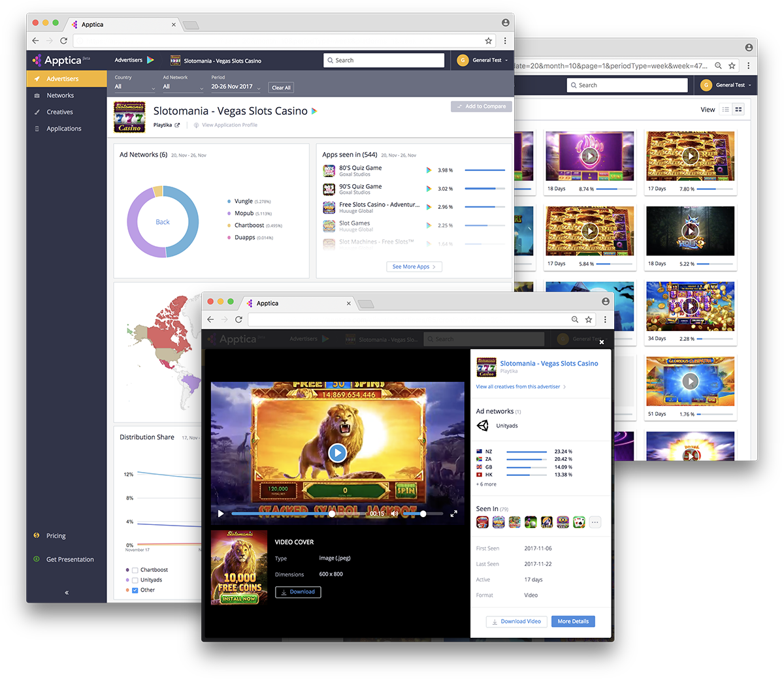Toggle the Chartboost checkbox in Distribution Share
The image size is (784, 679).
(x=135, y=570)
